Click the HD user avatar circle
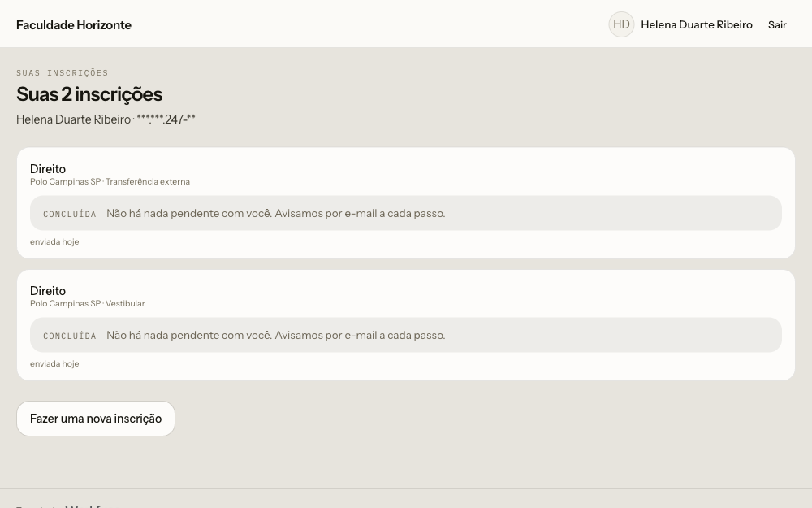 point(621,24)
